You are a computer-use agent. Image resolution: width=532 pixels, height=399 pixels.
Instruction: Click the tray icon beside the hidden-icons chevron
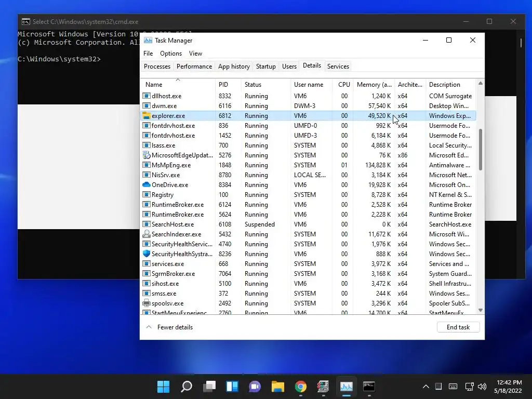coord(438,387)
